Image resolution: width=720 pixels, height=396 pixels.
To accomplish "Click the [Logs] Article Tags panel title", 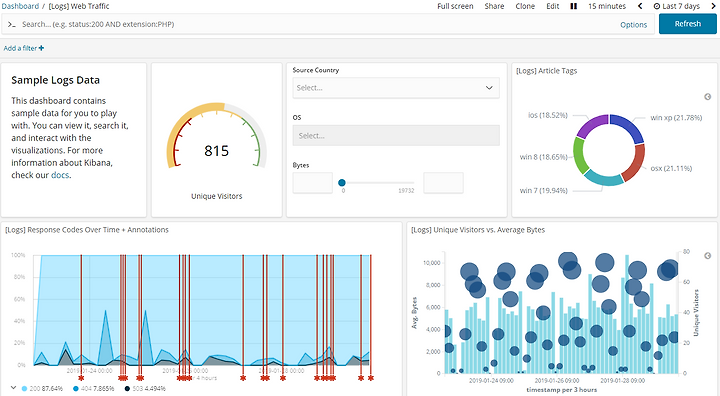I will pos(546,71).
